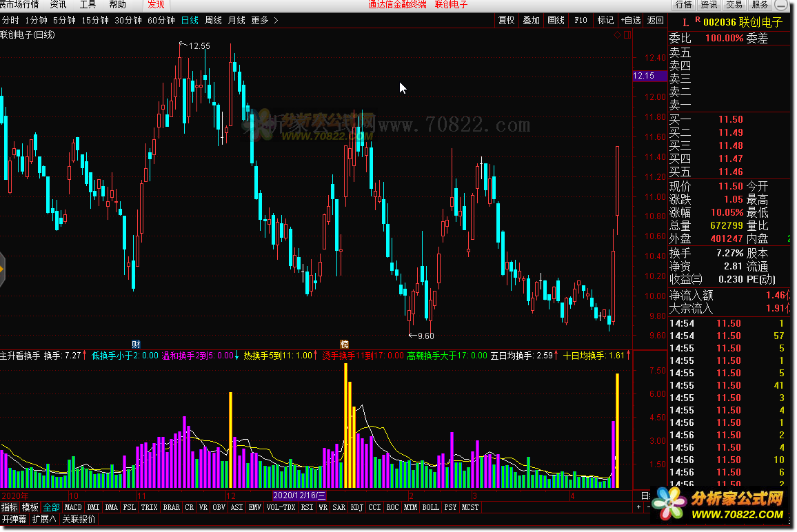This screenshot has height=532, width=797.
Task: Apply the CCI indicator
Action: coord(374,507)
